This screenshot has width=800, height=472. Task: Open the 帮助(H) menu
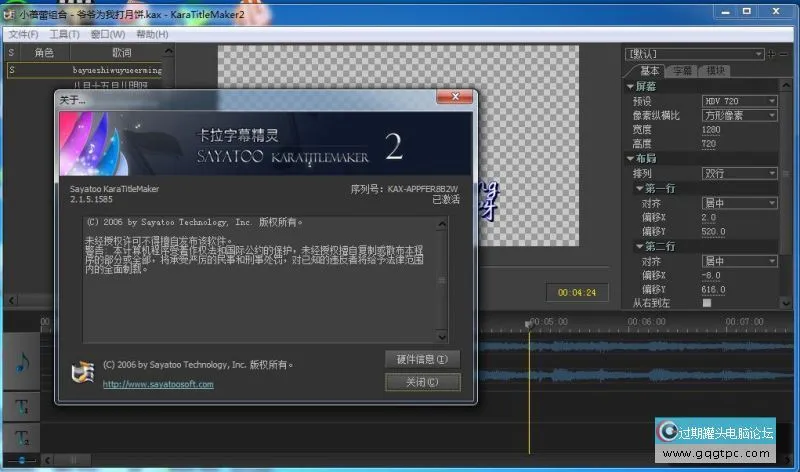coord(152,34)
